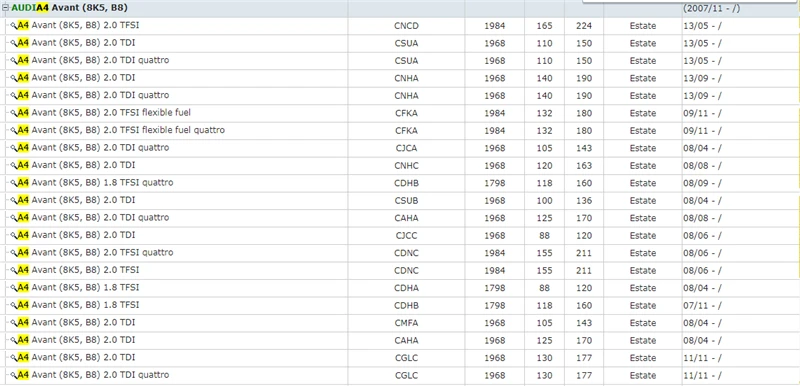Click the magnifier icon in the CDHB 1.8 TFSI non-quattro row
The height and width of the screenshot is (386, 800).
[14, 305]
